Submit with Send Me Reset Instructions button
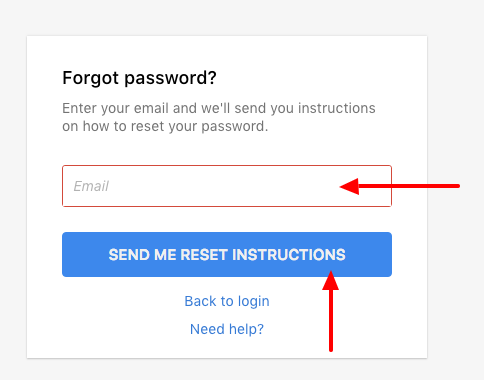Viewport: 484px width, 380px height. pos(227,254)
